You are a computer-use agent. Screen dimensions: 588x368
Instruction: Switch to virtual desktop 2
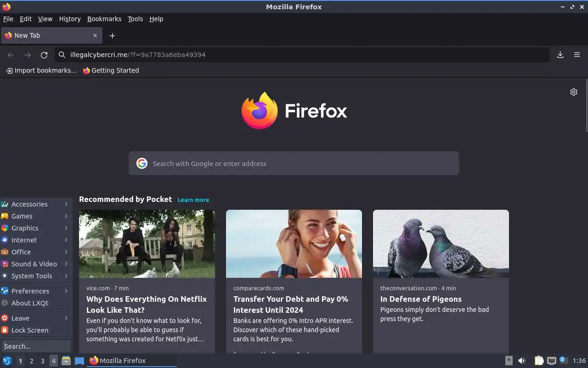[x=31, y=361]
